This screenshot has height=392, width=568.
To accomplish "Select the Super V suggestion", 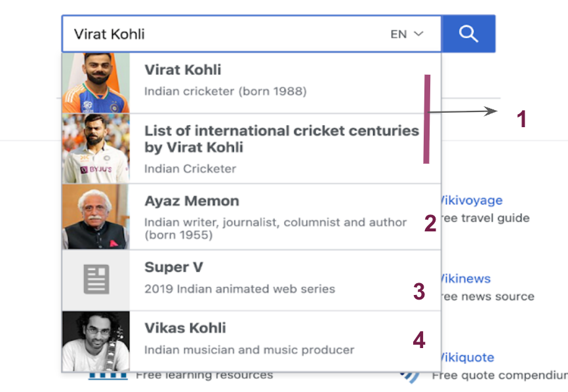I will [x=251, y=280].
